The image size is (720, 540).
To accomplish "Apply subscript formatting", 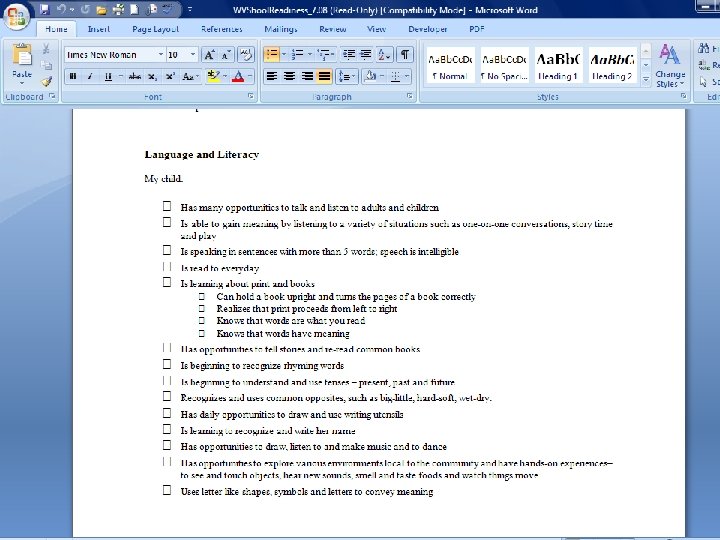I will pyautogui.click(x=152, y=76).
